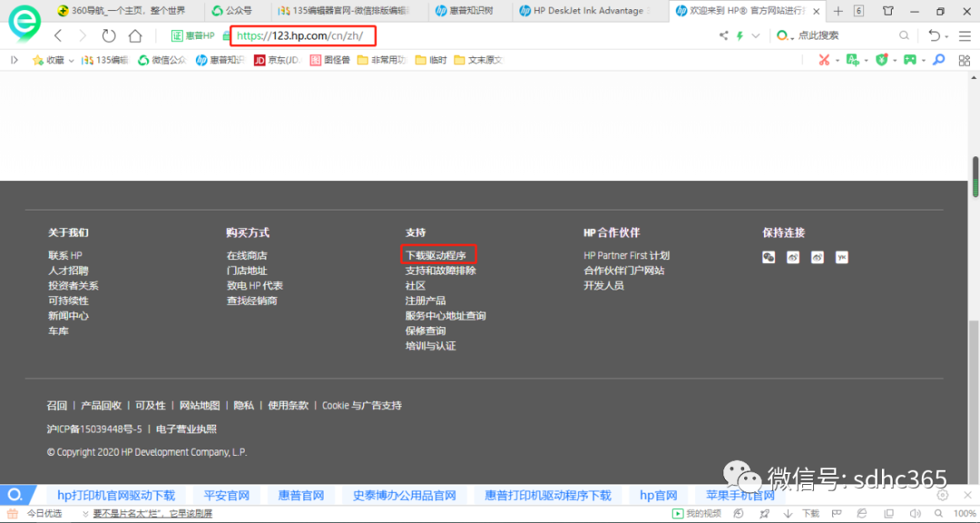
Task: Open the 京东 bookmark
Action: (x=277, y=60)
